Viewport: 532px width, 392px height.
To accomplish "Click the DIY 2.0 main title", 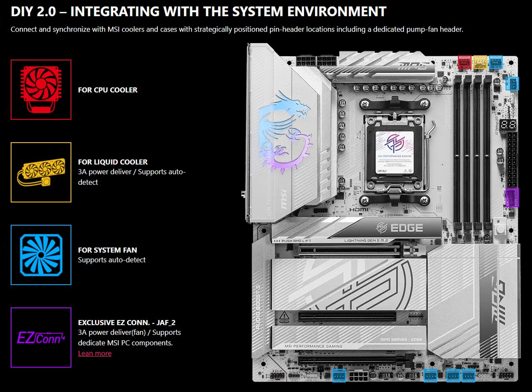I will [198, 12].
